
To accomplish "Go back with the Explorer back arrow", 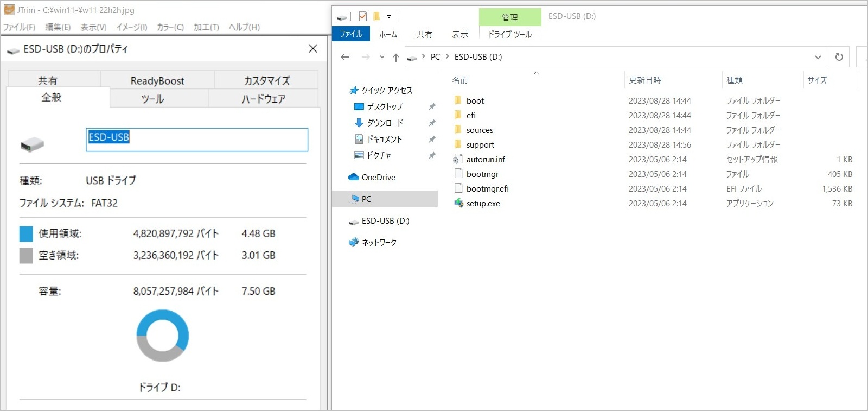I will (345, 57).
